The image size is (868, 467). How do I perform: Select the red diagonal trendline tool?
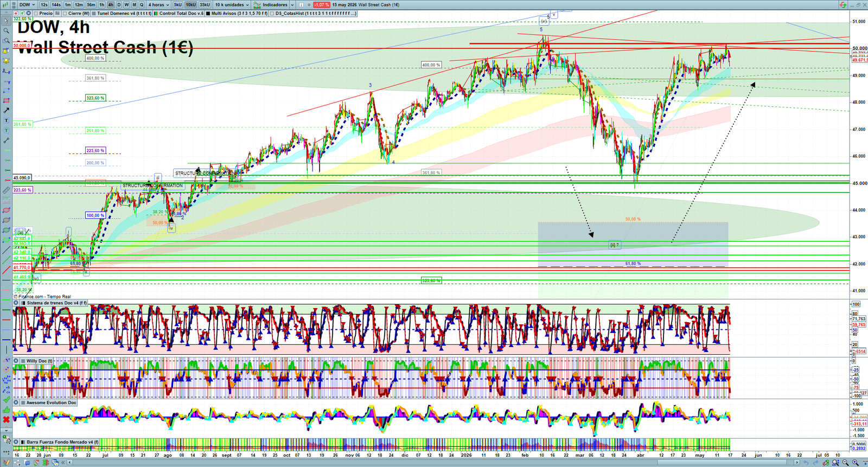6,270
